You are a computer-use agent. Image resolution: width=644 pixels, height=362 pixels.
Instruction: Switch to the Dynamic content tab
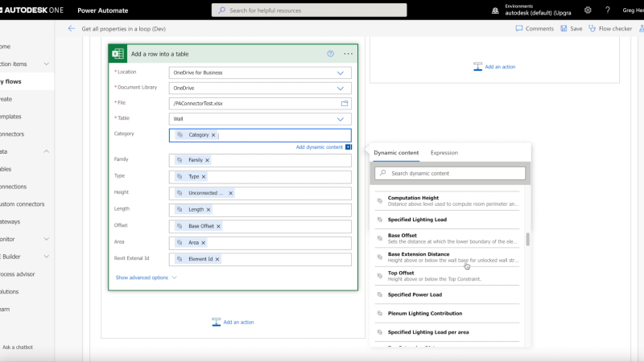point(396,153)
